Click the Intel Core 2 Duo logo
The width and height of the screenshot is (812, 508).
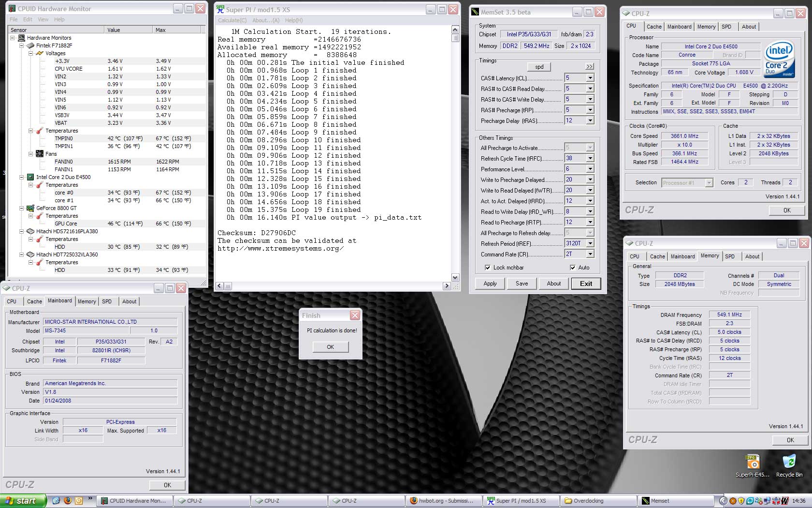pos(779,60)
